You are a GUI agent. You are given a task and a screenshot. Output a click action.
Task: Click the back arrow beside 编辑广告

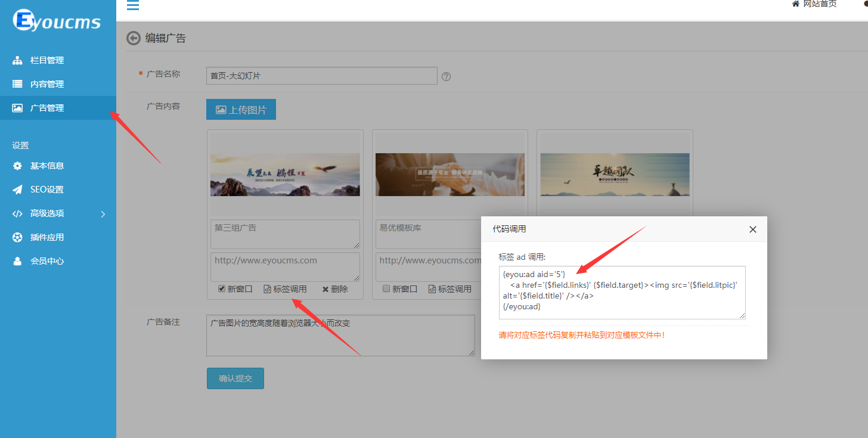(x=134, y=38)
